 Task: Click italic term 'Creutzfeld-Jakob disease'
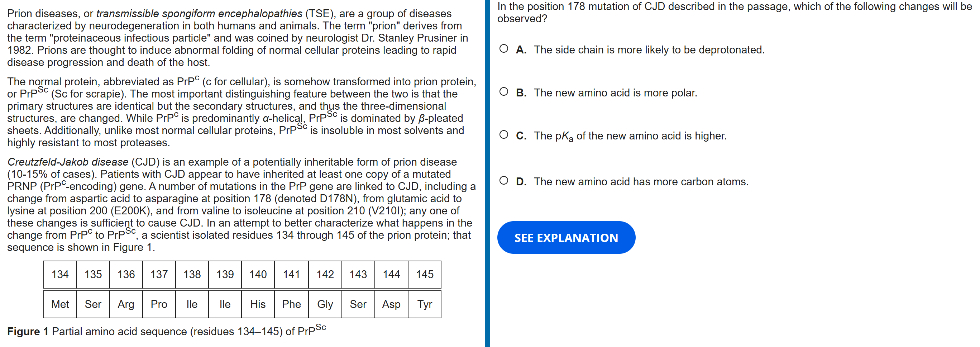tap(68, 162)
